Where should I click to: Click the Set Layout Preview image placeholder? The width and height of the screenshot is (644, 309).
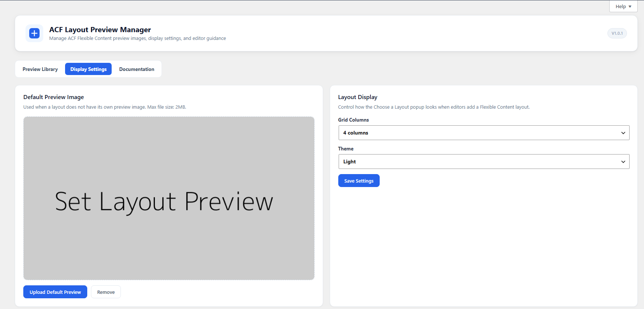pos(169,198)
